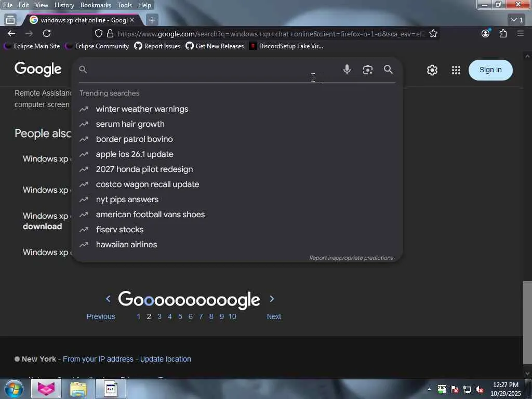Viewport: 532px width, 399px height.
Task: Click the browser Back arrow
Action: pyautogui.click(x=11, y=33)
